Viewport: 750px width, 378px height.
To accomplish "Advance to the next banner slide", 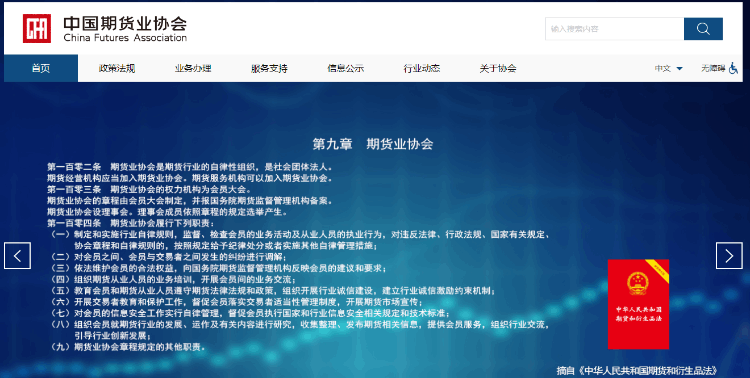I will pos(729,256).
